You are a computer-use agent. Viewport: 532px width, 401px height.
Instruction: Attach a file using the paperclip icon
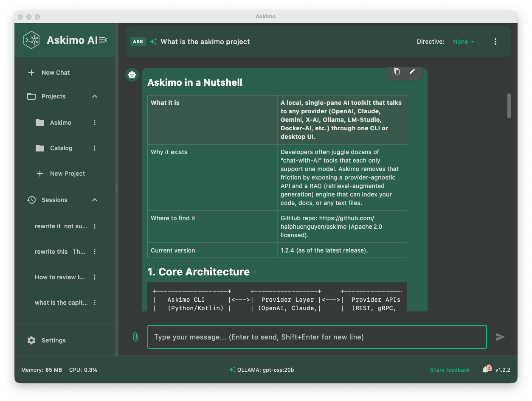[x=135, y=337]
